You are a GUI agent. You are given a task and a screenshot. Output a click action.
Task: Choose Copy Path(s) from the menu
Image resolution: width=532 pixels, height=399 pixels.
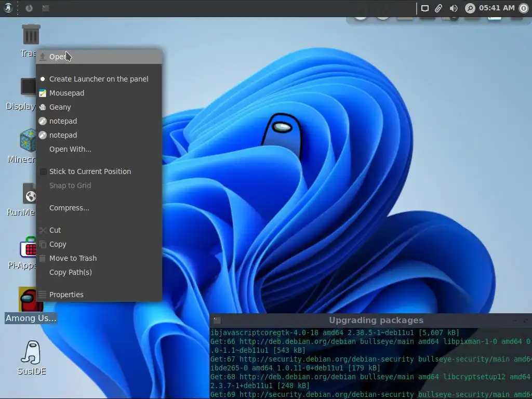tap(99, 272)
